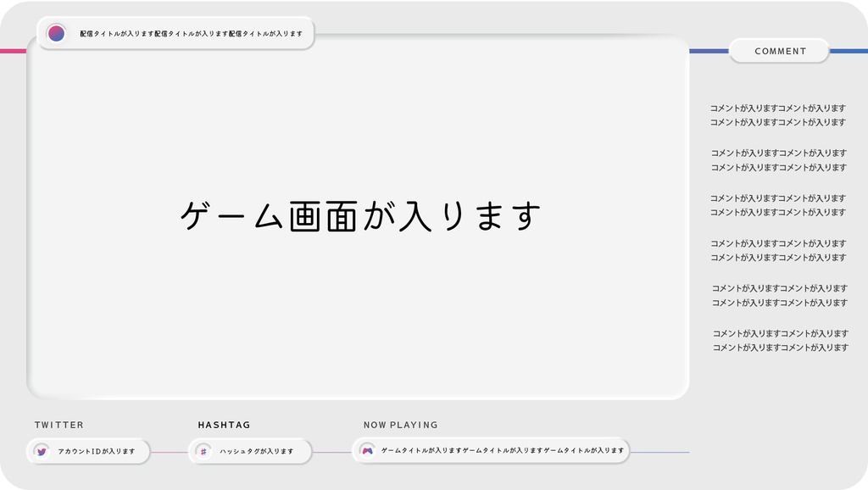Click the round badge holding the controller icon
The width and height of the screenshot is (868, 490).
tap(366, 452)
